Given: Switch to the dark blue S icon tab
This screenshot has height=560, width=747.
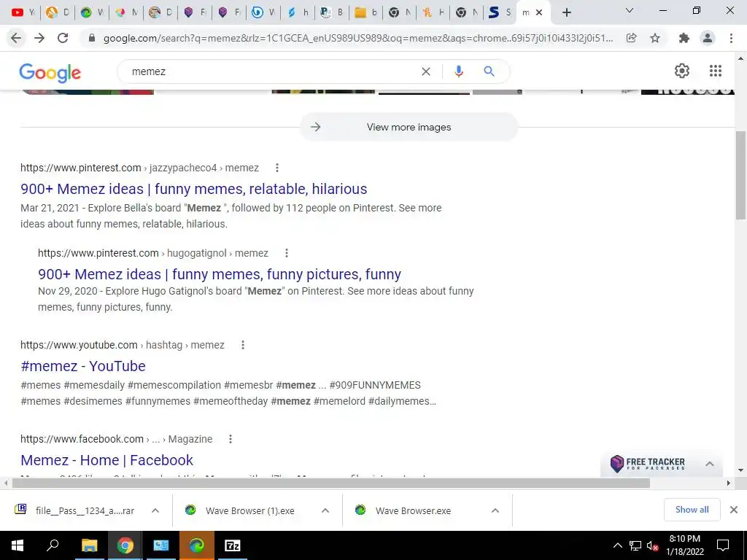Looking at the screenshot, I should [x=500, y=12].
